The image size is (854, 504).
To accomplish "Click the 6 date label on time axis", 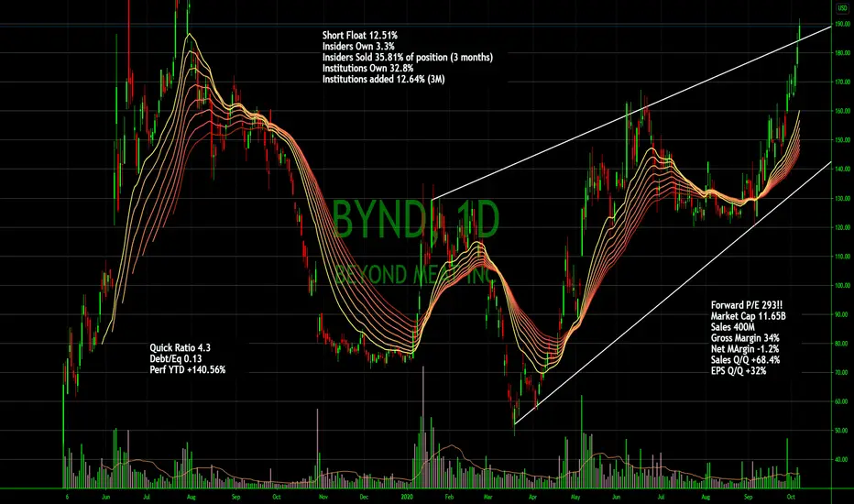I will (x=67, y=497).
